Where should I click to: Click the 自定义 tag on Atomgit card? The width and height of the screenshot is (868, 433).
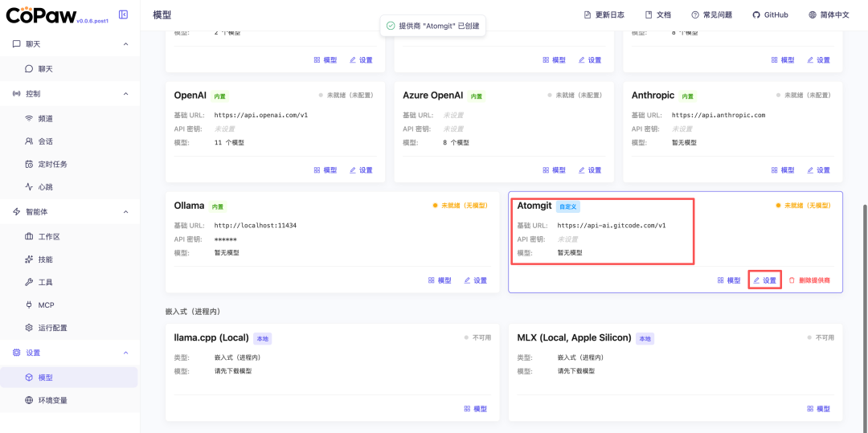[x=568, y=206]
